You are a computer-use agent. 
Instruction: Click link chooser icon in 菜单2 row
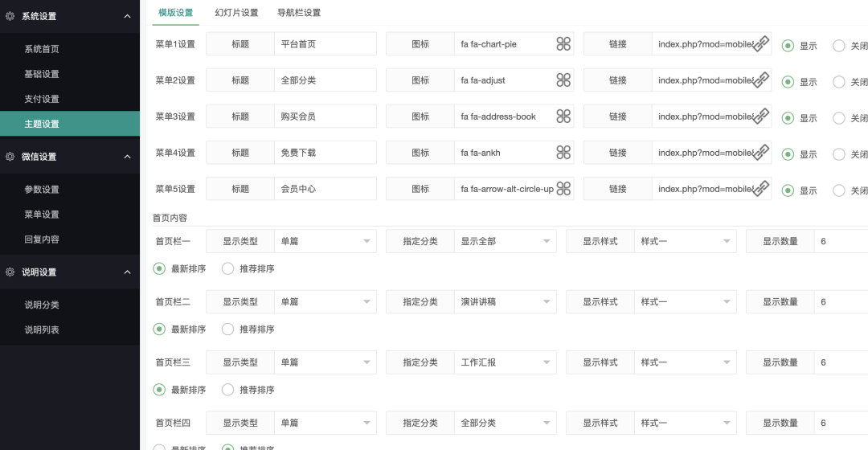click(x=760, y=80)
